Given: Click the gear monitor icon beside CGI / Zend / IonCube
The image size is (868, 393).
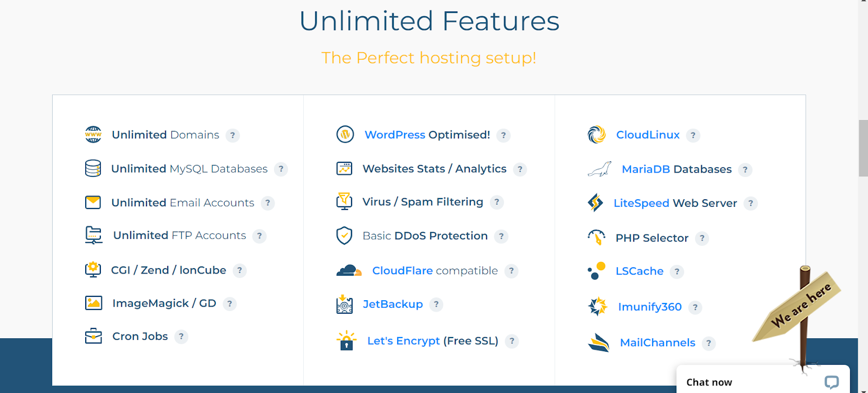Looking at the screenshot, I should (93, 269).
